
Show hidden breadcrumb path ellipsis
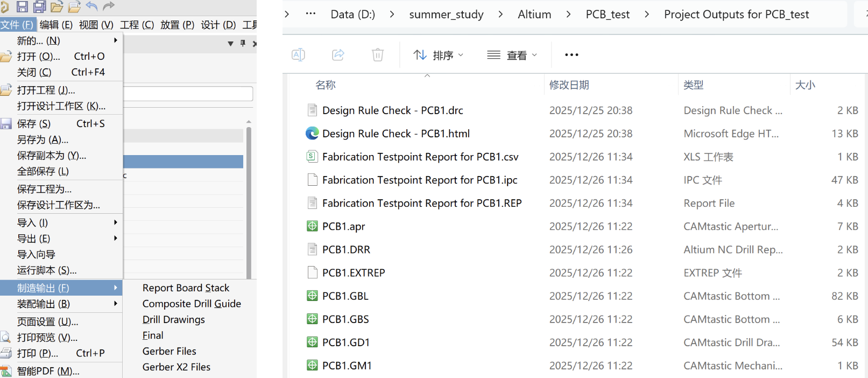[x=310, y=14]
